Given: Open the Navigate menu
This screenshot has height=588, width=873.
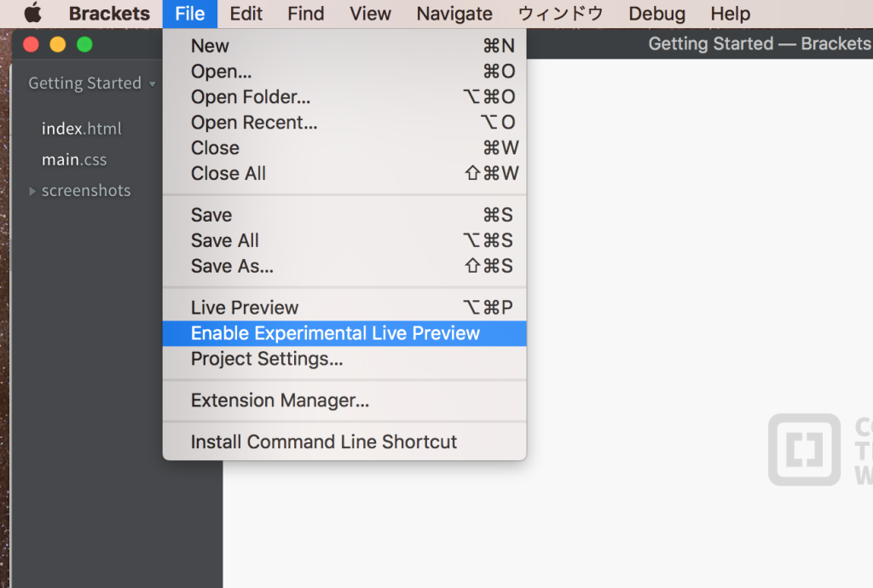Looking at the screenshot, I should (x=454, y=14).
